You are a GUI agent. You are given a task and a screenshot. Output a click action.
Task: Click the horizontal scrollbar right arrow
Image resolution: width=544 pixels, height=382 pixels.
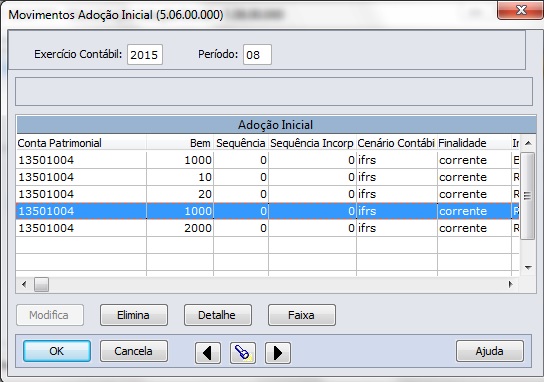[510, 285]
